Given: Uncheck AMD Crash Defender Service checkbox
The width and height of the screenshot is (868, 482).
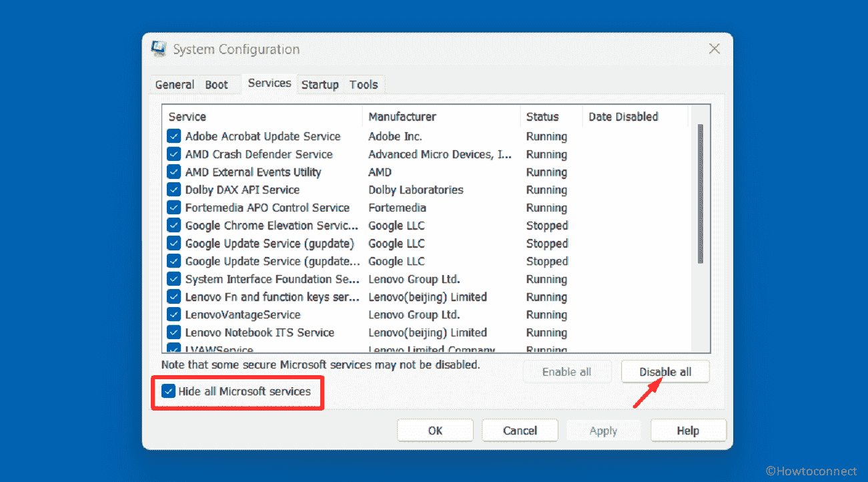Looking at the screenshot, I should pos(174,154).
